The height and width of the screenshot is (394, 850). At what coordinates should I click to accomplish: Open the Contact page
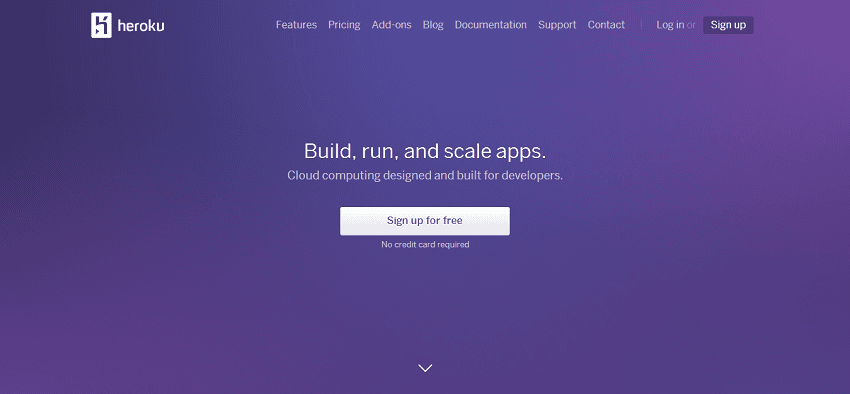606,25
